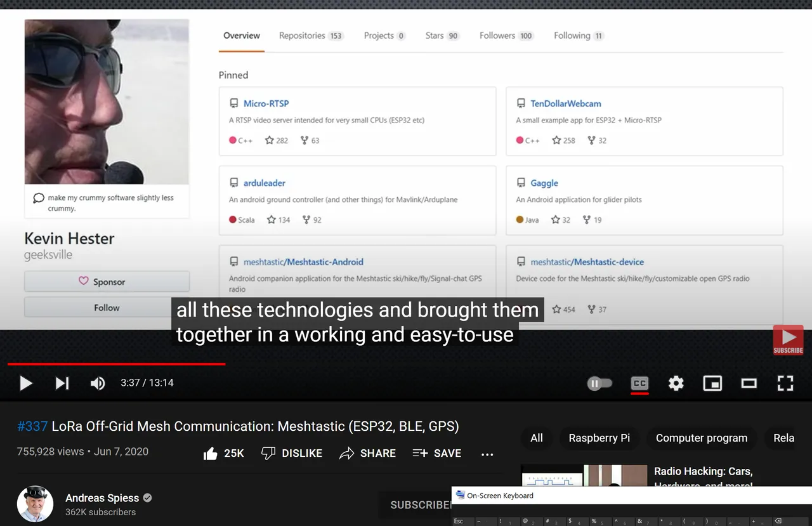Click the Following tab in video
The height and width of the screenshot is (526, 812).
tap(579, 36)
